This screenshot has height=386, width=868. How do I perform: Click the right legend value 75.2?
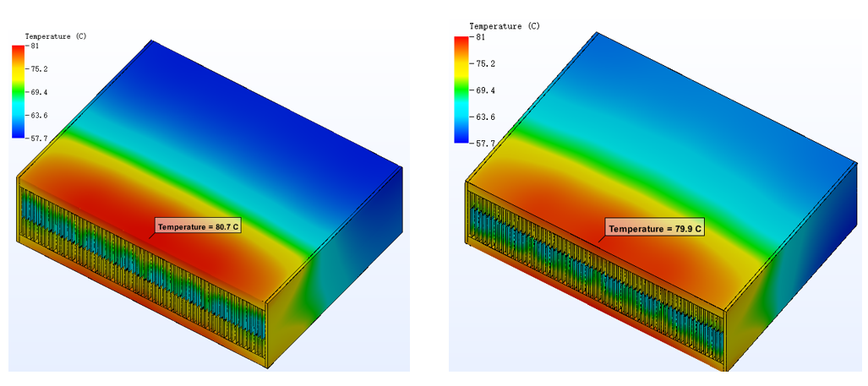[484, 63]
